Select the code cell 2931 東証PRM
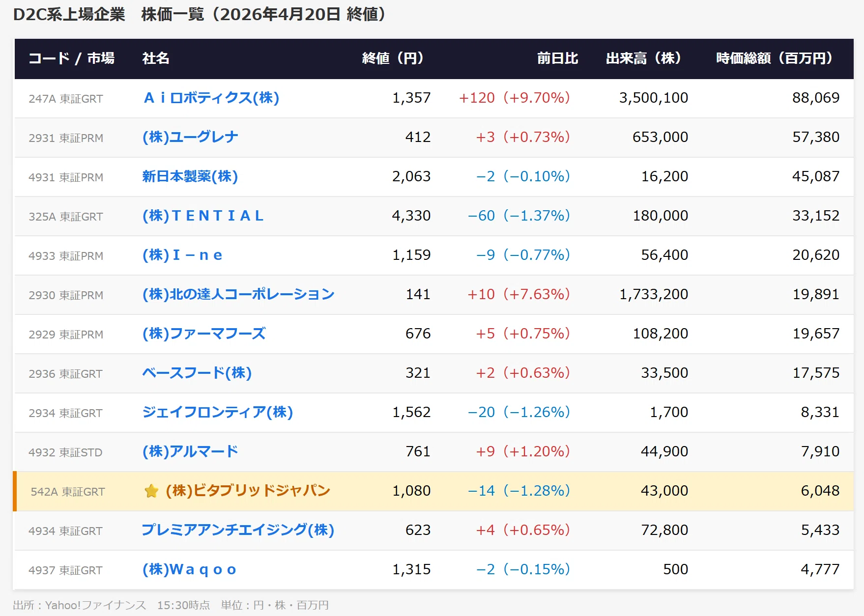The height and width of the screenshot is (616, 864). coord(66,138)
